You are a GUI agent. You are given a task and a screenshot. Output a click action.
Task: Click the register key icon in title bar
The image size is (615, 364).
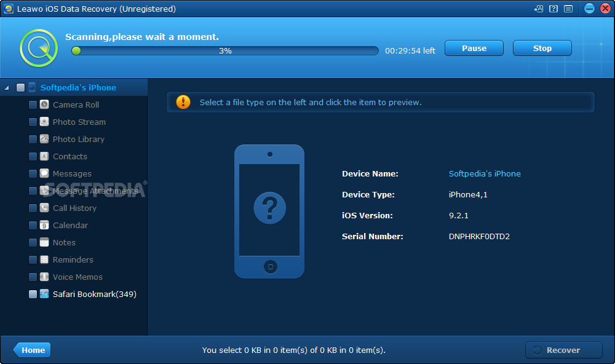pyautogui.click(x=539, y=9)
